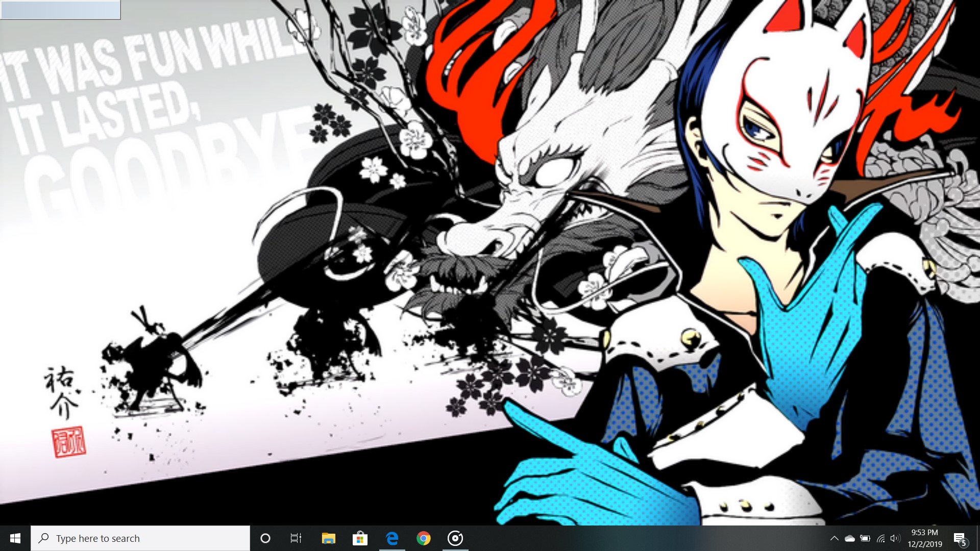Image resolution: width=980 pixels, height=551 pixels.
Task: Switch to the circular disc app icon
Action: (x=455, y=538)
